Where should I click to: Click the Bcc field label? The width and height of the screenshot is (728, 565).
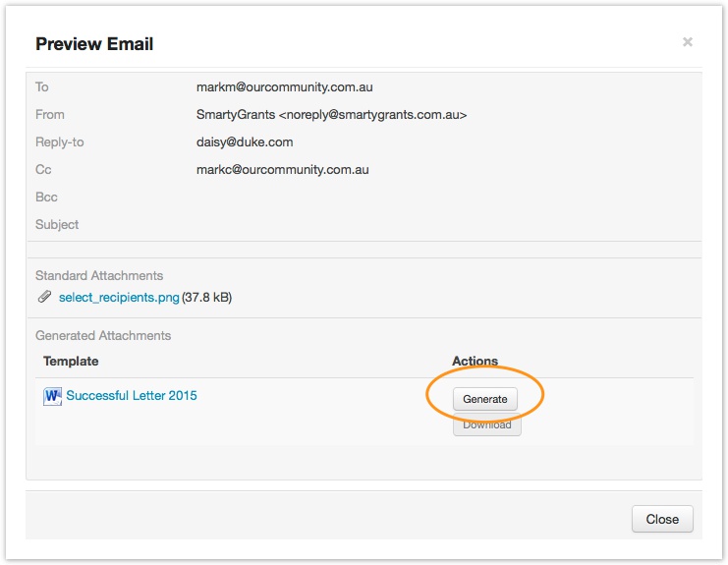(48, 198)
